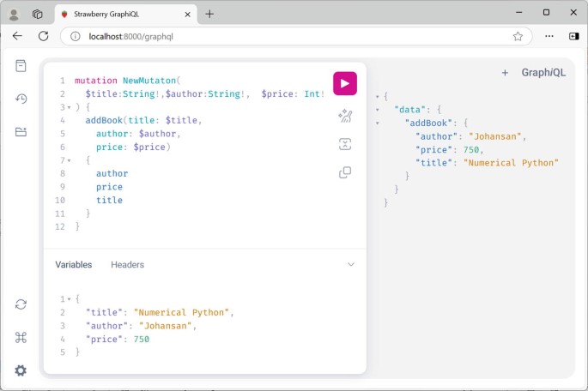The image size is (588, 391).
Task: Toggle the browser sidebar icon
Action: [573, 36]
